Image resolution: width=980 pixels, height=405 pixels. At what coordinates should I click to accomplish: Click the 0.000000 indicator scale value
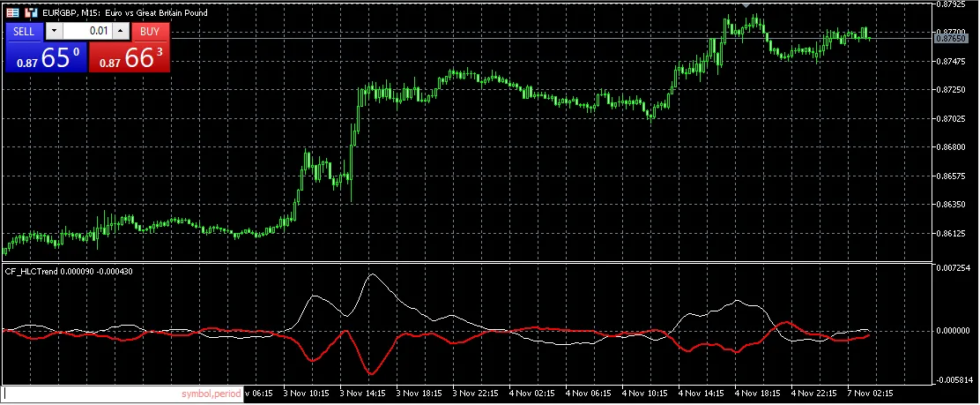pos(954,331)
